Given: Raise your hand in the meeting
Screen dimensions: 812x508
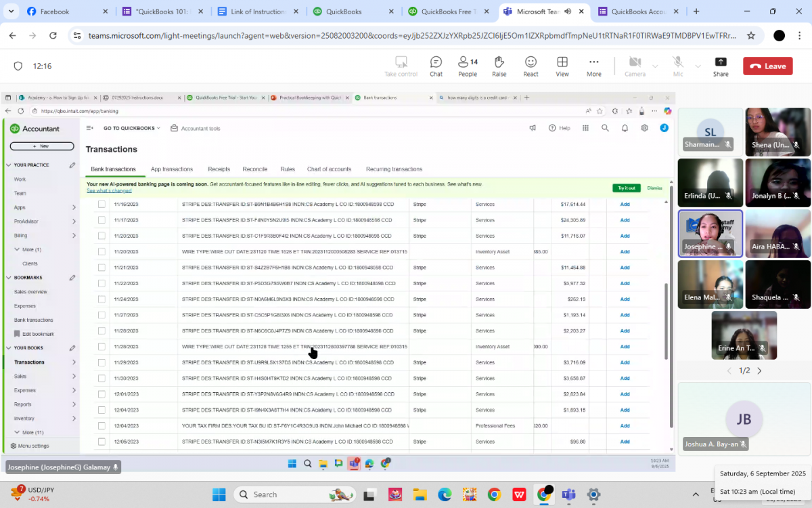Looking at the screenshot, I should [499, 66].
